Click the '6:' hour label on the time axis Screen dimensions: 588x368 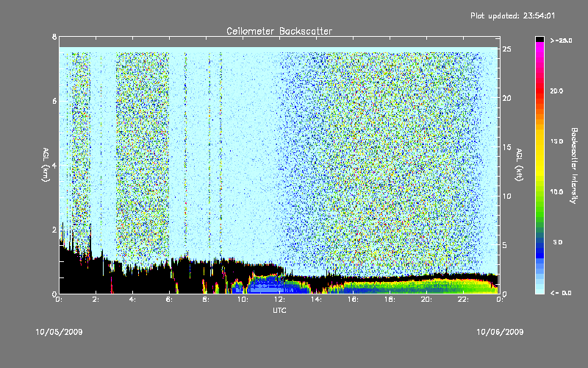point(170,300)
